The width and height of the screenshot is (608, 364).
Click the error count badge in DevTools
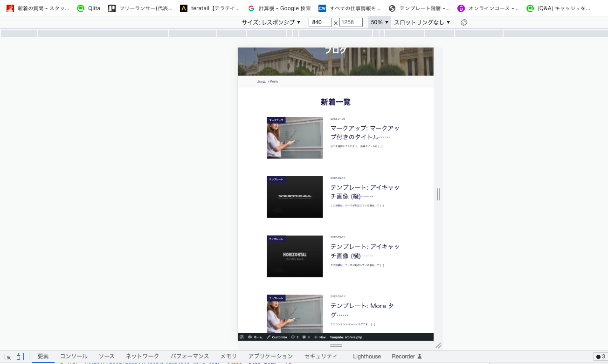(x=601, y=356)
